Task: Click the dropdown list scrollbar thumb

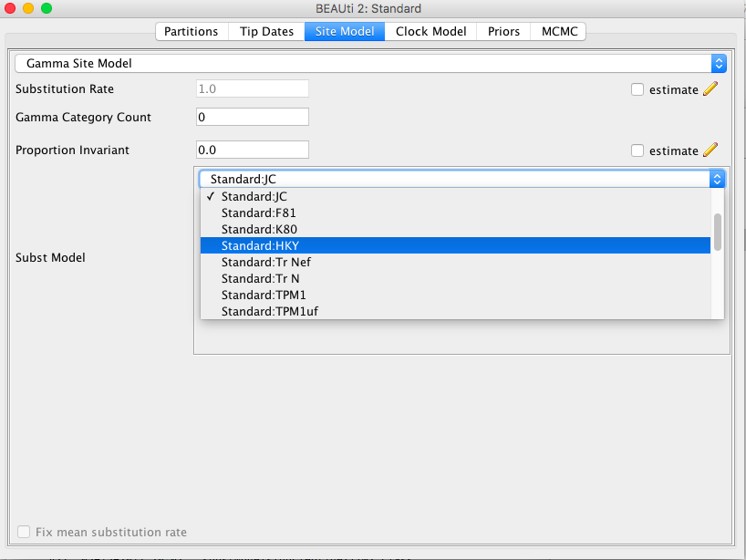Action: tap(718, 232)
